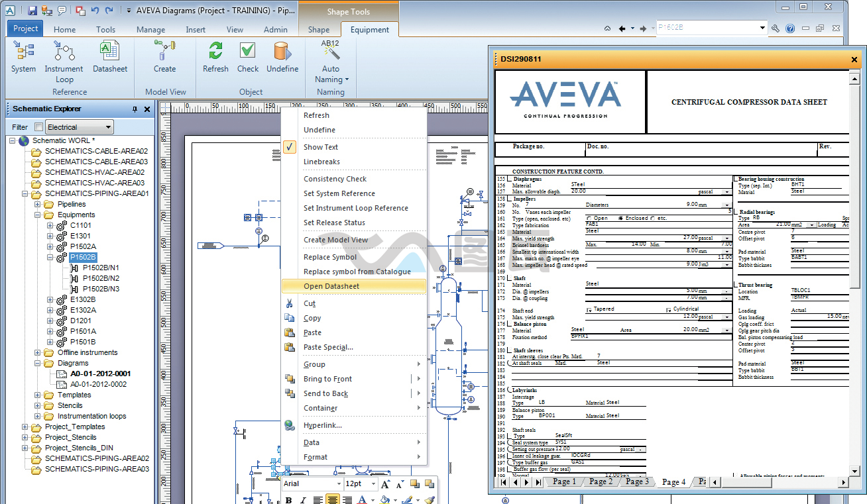The height and width of the screenshot is (504, 867).
Task: Click the speech bubble icon in title bar
Action: coord(62,10)
